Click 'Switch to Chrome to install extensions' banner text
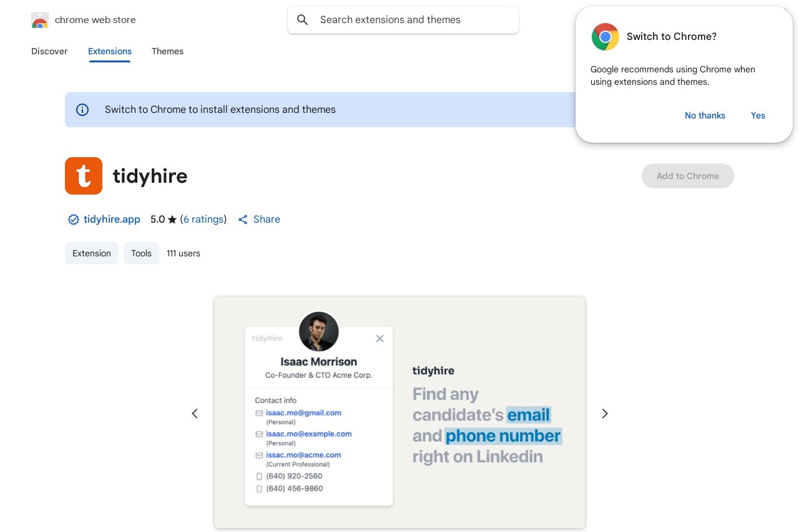 pos(220,110)
